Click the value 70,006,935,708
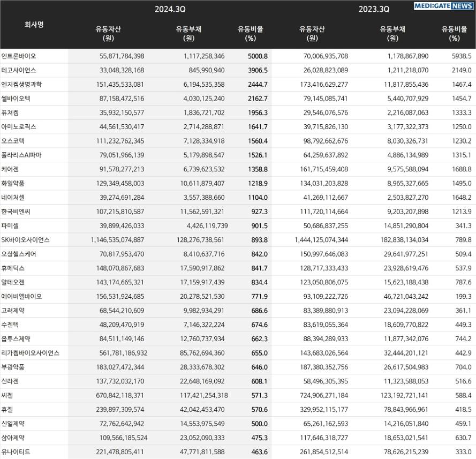 326,56
